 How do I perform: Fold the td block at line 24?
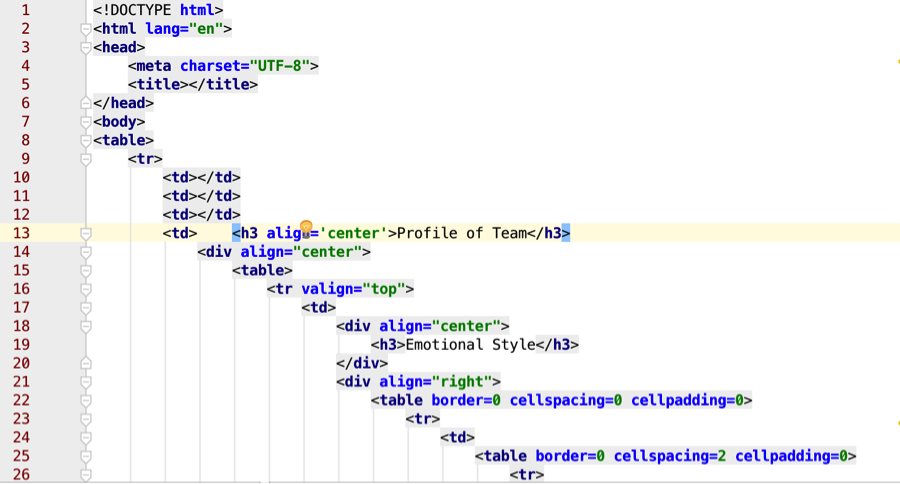86,438
